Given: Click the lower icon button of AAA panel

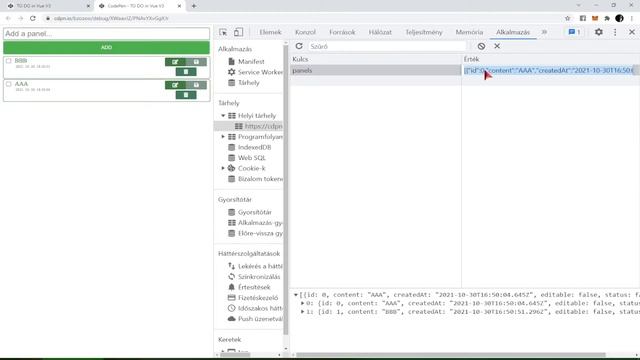Looking at the screenshot, I should pos(186,95).
